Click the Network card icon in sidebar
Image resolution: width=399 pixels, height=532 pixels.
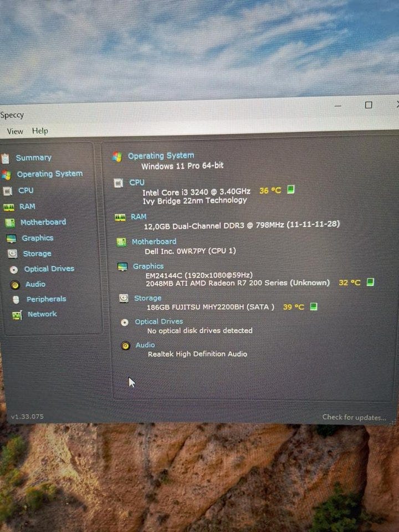[x=17, y=315]
